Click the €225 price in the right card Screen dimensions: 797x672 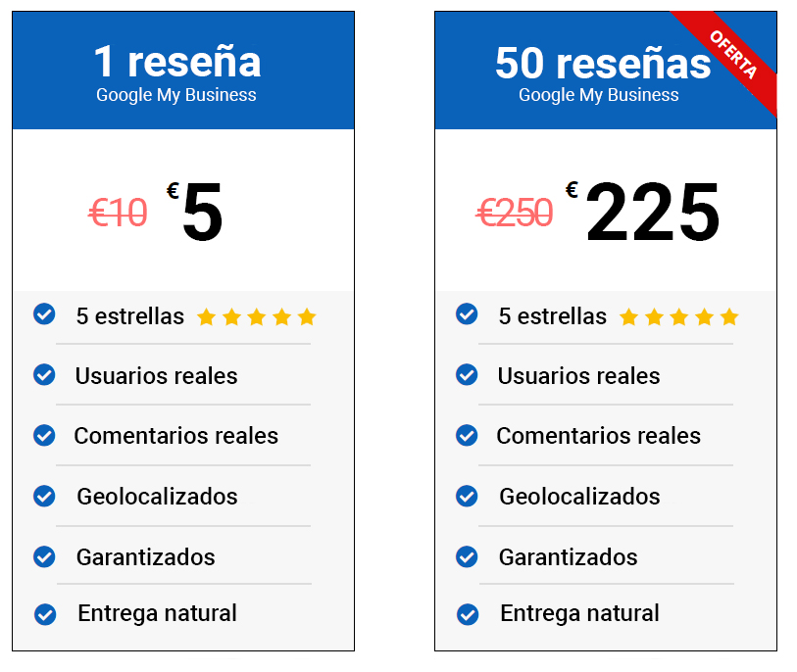pyautogui.click(x=643, y=212)
